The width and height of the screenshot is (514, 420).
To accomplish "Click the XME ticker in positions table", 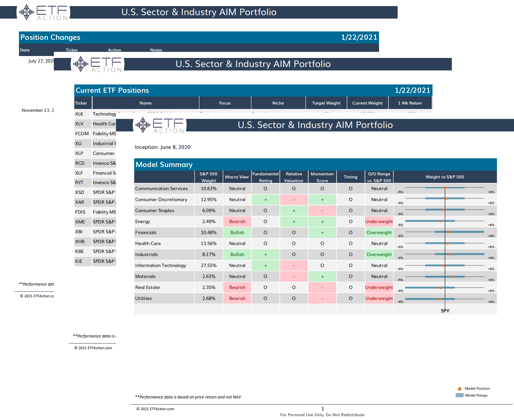I will pyautogui.click(x=80, y=222).
